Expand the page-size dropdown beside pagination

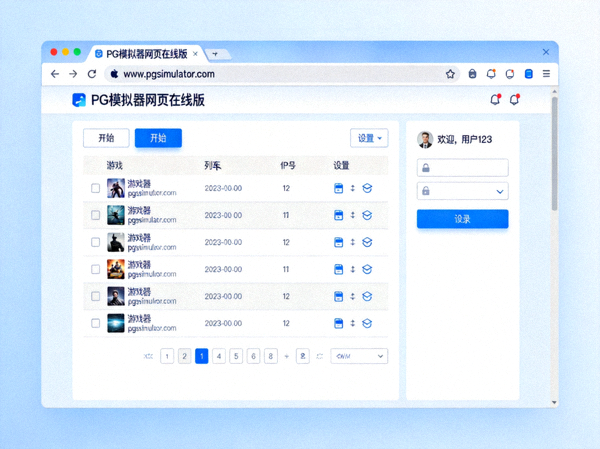point(359,356)
